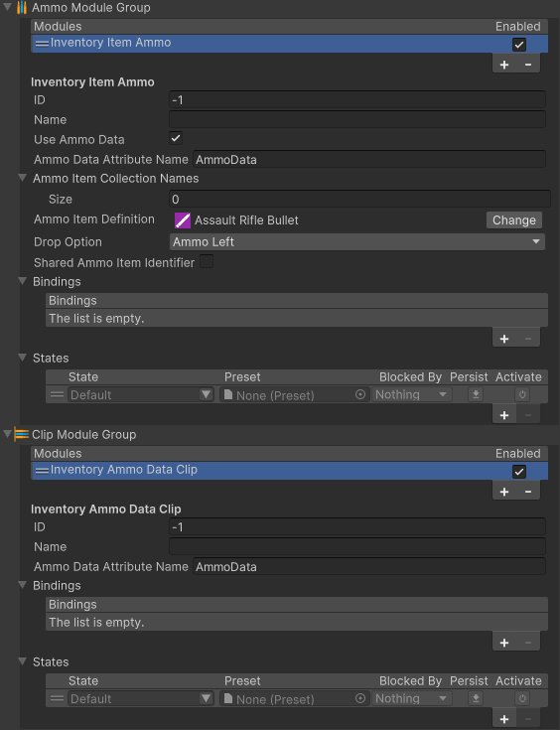Open Blocked By dropdown in Ammo States
The width and height of the screenshot is (560, 730).
(411, 395)
